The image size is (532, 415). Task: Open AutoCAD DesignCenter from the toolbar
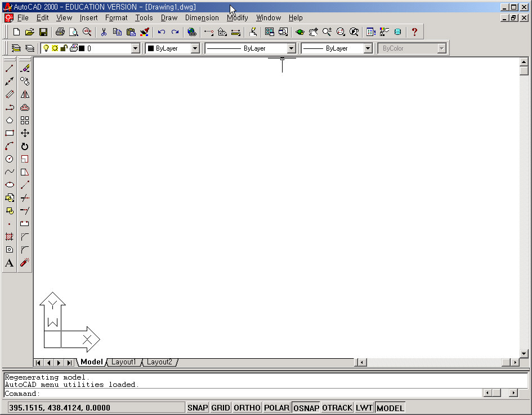pyautogui.click(x=371, y=32)
